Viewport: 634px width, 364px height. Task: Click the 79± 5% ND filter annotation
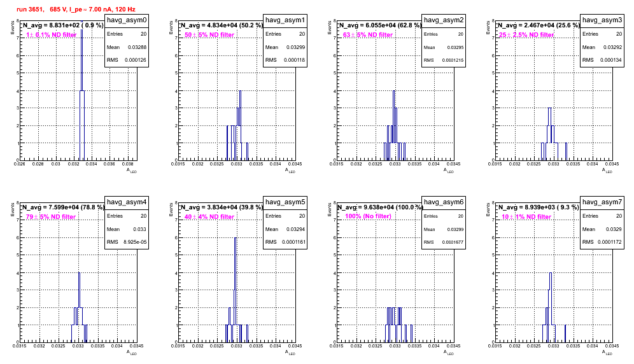click(x=51, y=217)
